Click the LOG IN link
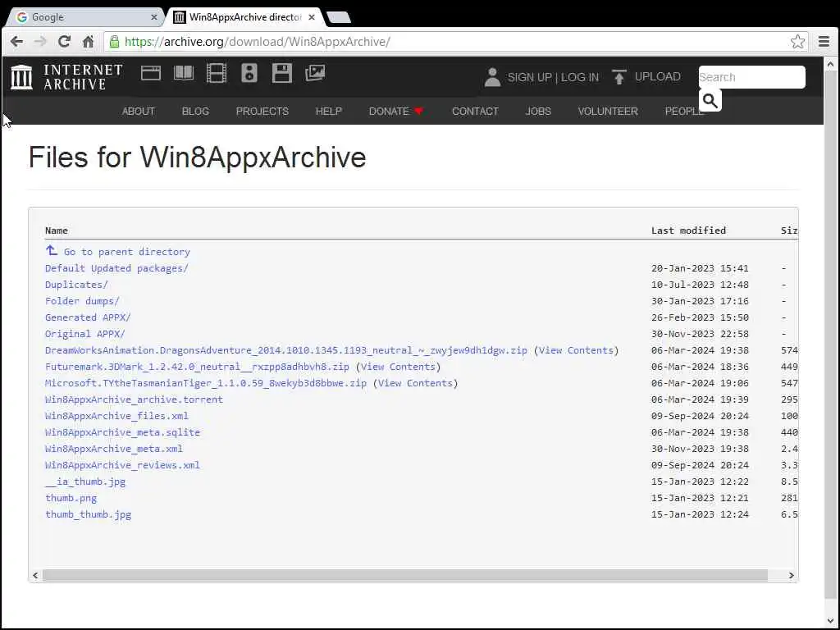840x630 pixels. 580,77
